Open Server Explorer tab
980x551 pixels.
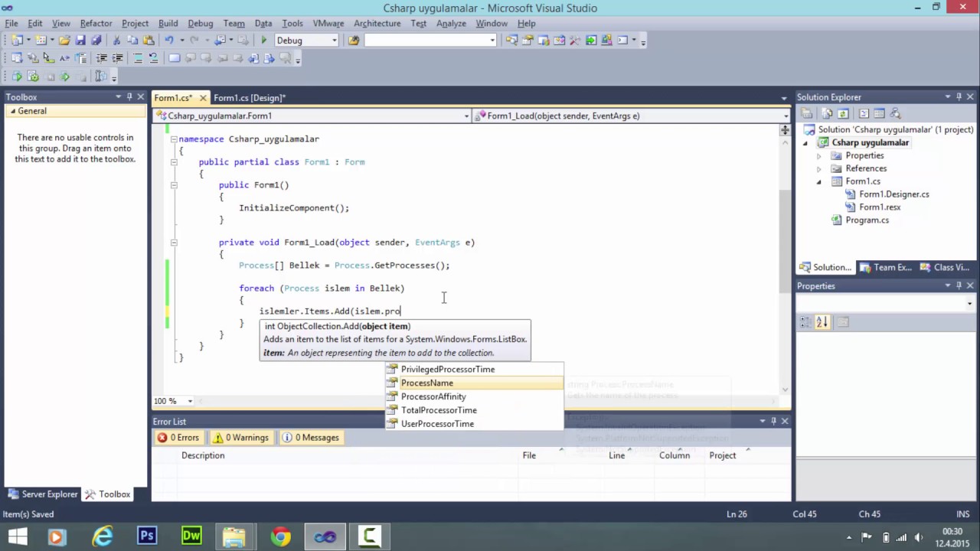43,494
